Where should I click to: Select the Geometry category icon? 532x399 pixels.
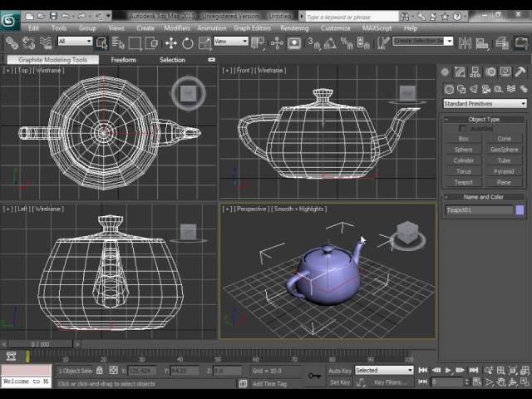pos(449,89)
